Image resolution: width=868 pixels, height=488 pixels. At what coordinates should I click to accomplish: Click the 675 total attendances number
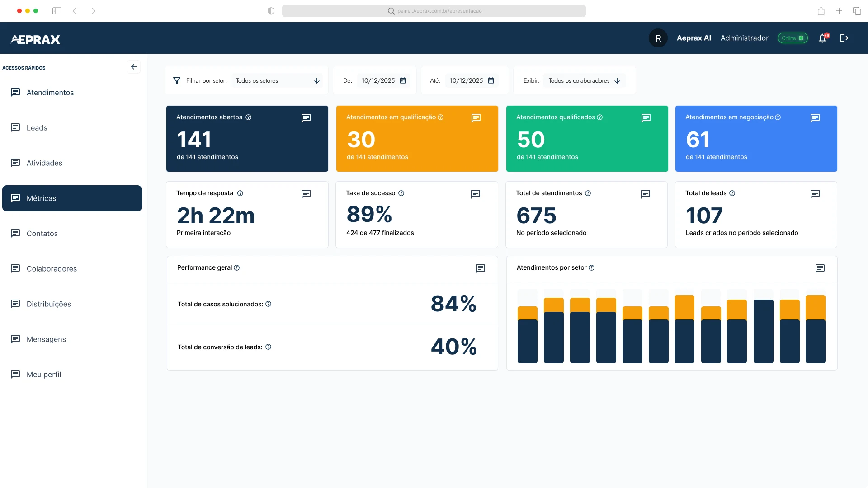coord(536,216)
